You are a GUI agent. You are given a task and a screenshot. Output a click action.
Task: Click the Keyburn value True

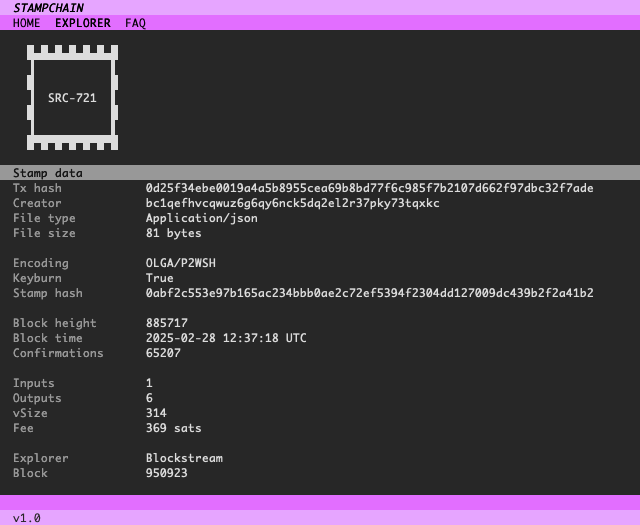click(160, 278)
